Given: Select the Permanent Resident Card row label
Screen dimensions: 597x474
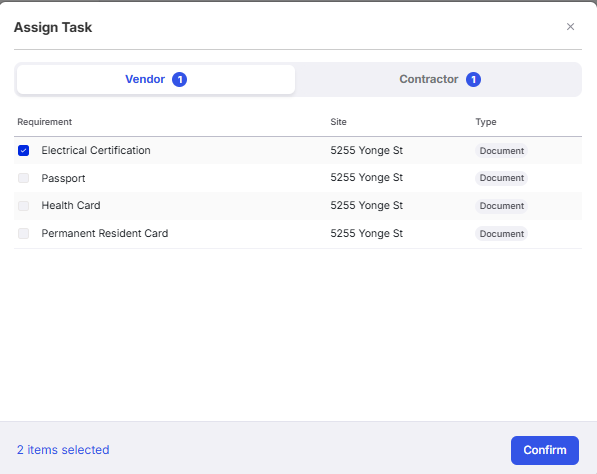Looking at the screenshot, I should coord(105,233).
